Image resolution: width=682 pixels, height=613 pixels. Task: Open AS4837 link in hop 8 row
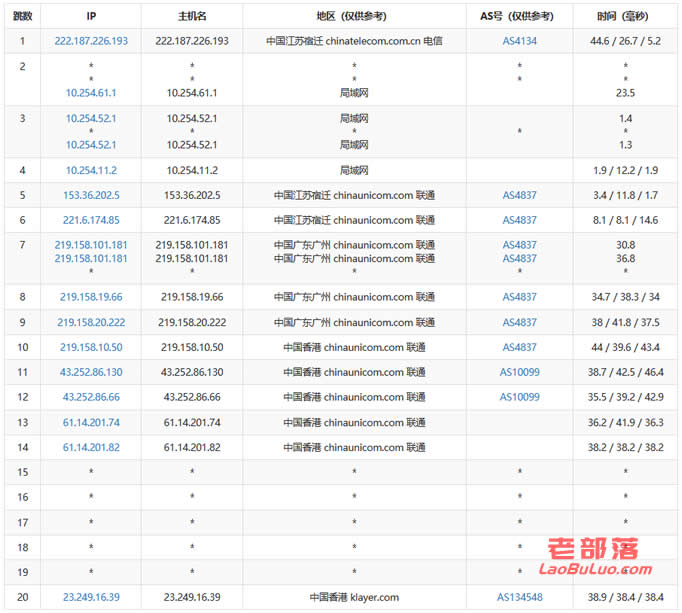(519, 297)
